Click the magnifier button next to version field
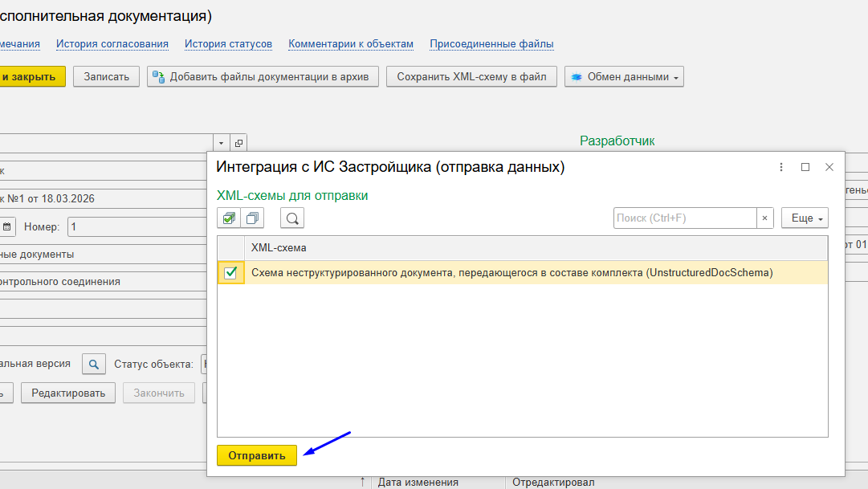Viewport: 868px width, 489px height. click(95, 365)
